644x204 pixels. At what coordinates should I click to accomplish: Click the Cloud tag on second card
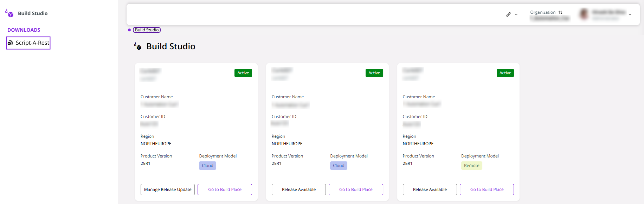pyautogui.click(x=339, y=166)
